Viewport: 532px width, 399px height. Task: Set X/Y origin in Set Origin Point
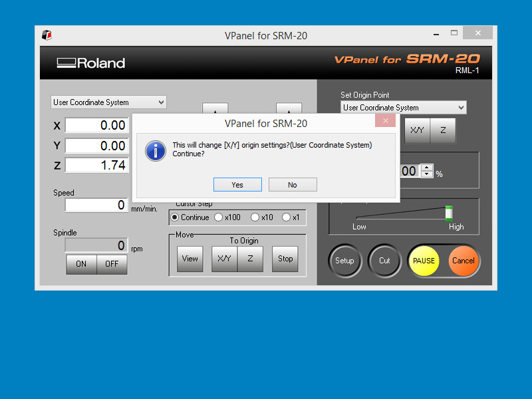(x=417, y=130)
